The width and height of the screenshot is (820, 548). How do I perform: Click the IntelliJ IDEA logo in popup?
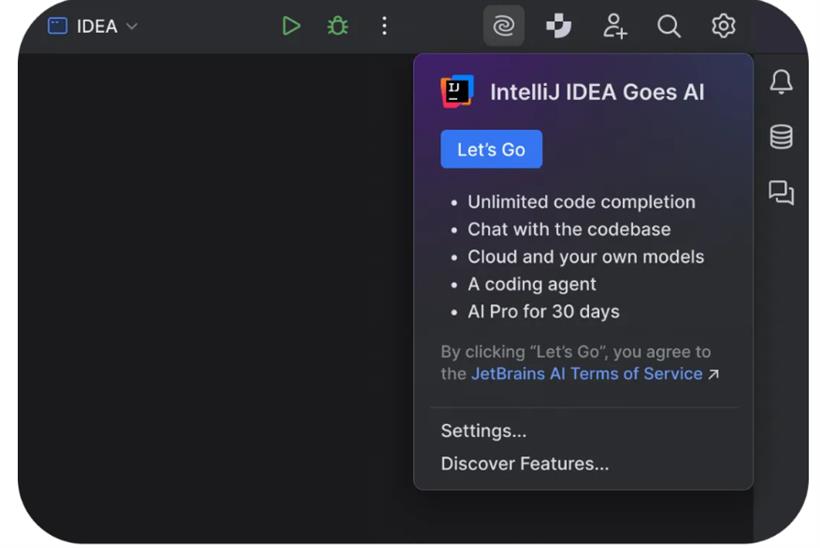click(457, 92)
